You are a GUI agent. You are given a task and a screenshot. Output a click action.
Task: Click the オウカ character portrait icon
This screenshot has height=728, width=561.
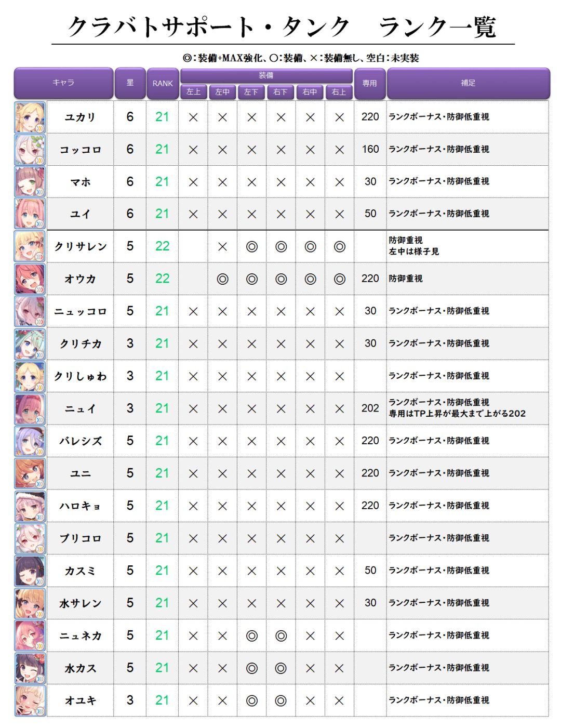[x=30, y=279]
